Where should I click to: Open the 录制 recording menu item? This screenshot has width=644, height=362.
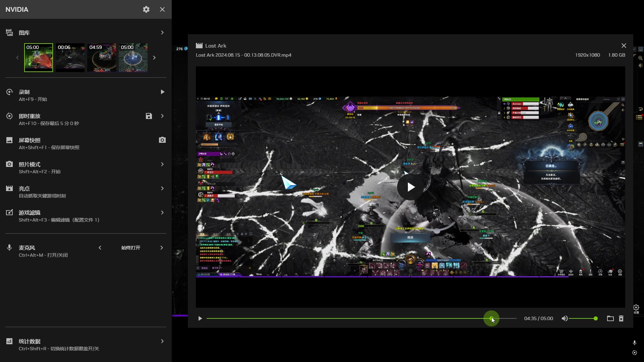[86, 95]
